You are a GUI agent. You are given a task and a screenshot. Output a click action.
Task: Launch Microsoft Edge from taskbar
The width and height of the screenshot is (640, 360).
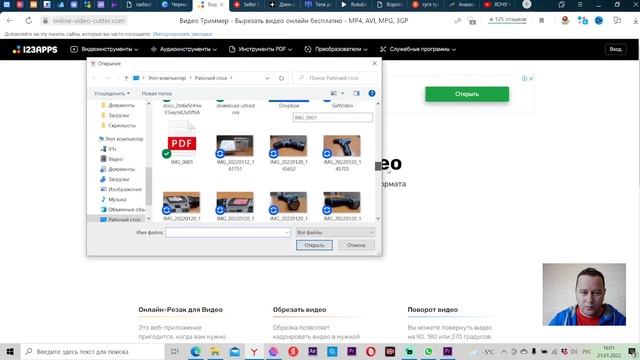pos(196,351)
